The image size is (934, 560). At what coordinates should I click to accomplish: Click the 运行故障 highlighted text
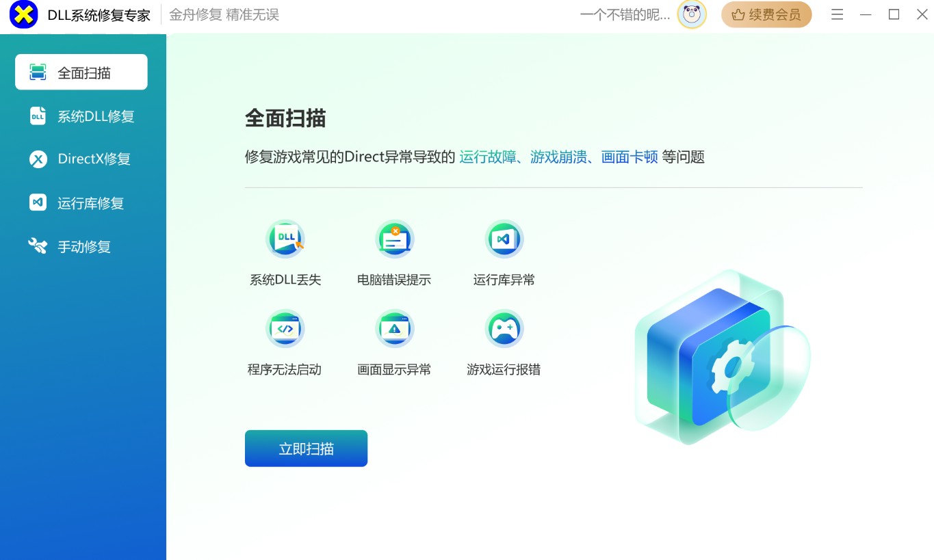[x=487, y=157]
